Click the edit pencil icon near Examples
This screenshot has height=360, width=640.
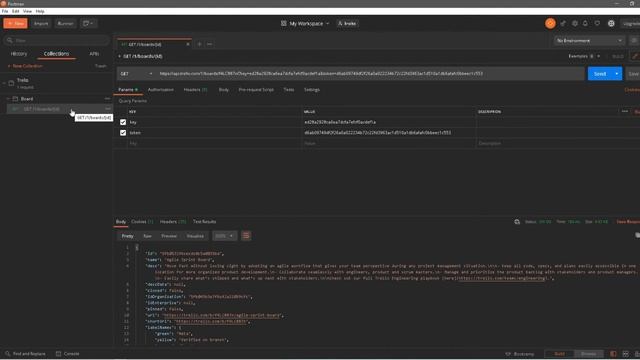(635, 56)
